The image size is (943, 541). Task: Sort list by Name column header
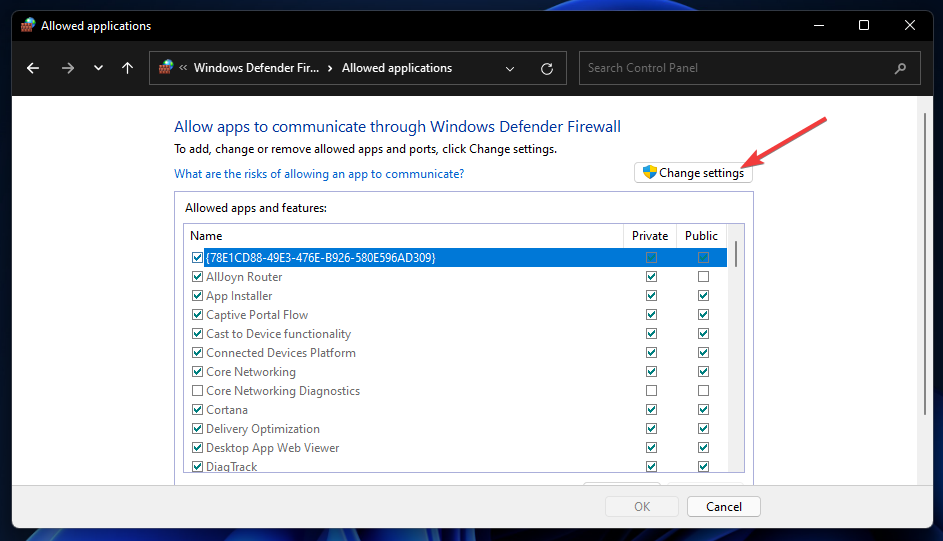click(404, 236)
